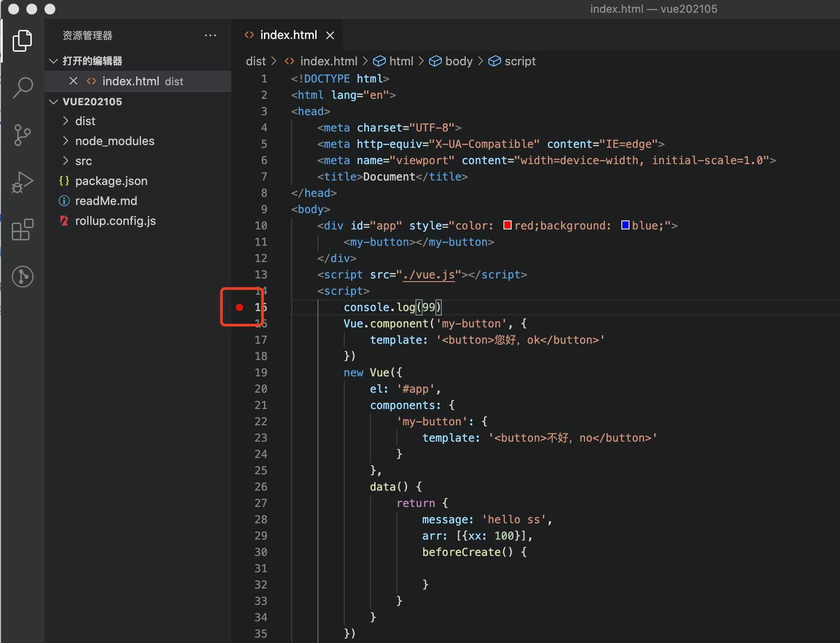Screen dimensions: 840x643
Task: Click the readMe.md info icon
Action: pos(64,201)
